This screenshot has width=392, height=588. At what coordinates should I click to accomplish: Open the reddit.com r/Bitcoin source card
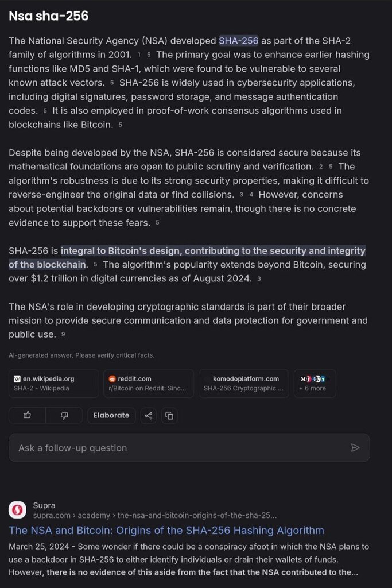coord(149,384)
